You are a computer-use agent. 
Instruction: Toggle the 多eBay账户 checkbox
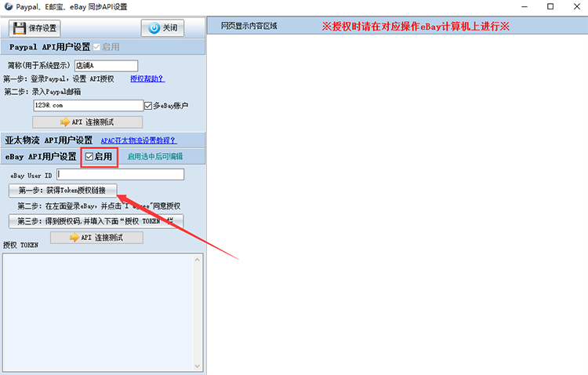(x=148, y=106)
